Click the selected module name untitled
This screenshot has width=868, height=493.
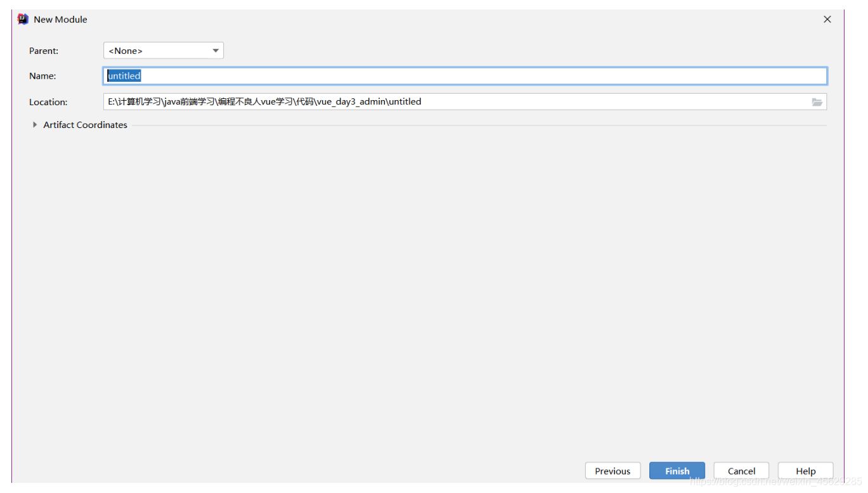coord(124,75)
